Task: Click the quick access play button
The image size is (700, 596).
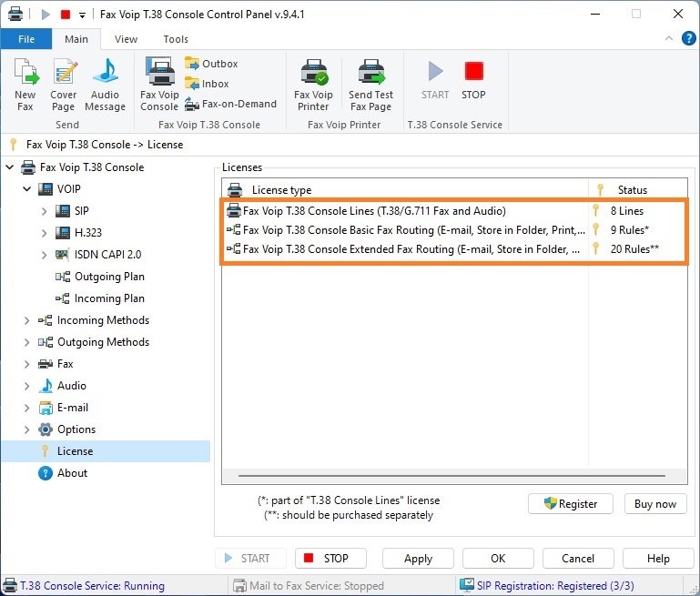Action: pyautogui.click(x=46, y=15)
